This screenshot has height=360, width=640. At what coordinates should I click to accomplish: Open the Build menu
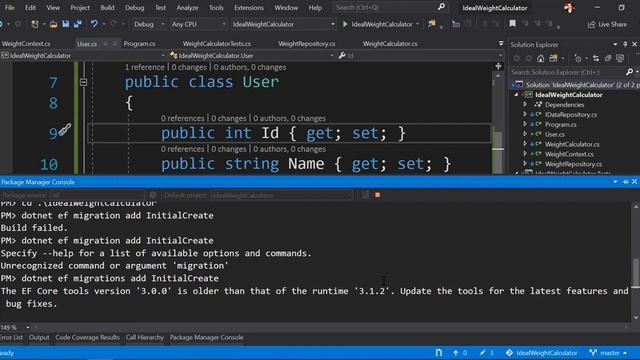[x=107, y=7]
